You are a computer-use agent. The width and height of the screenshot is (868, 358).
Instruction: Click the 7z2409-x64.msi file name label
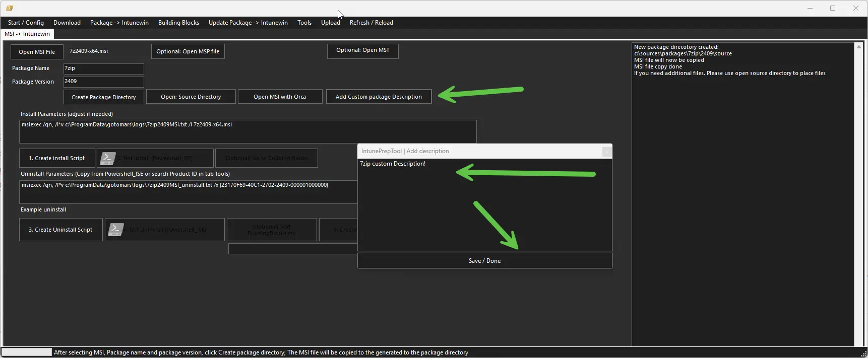coord(89,51)
